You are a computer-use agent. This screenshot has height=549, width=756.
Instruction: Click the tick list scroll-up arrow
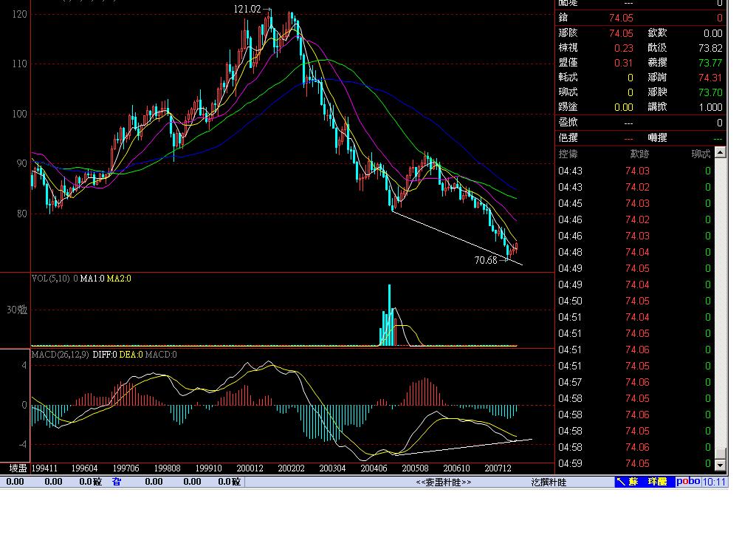[x=721, y=153]
